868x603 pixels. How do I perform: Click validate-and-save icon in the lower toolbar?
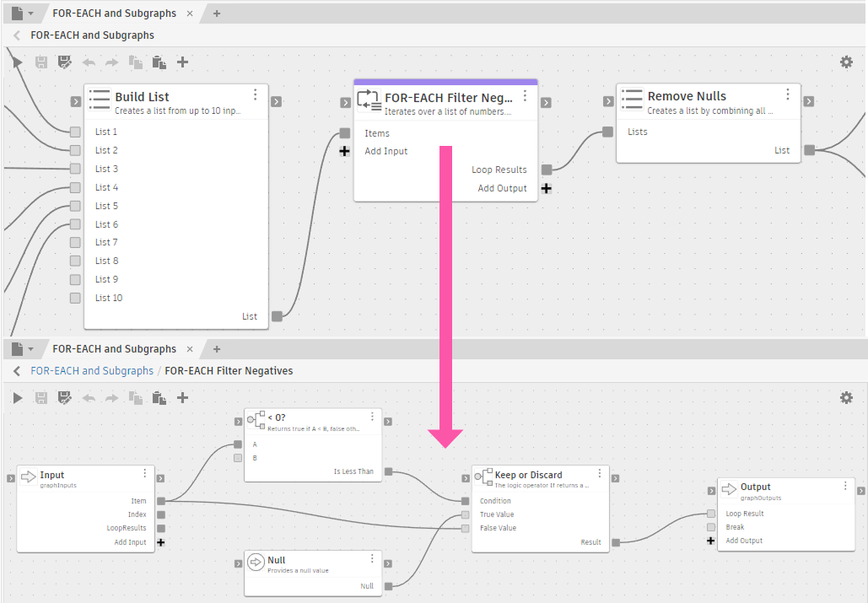pos(65,398)
